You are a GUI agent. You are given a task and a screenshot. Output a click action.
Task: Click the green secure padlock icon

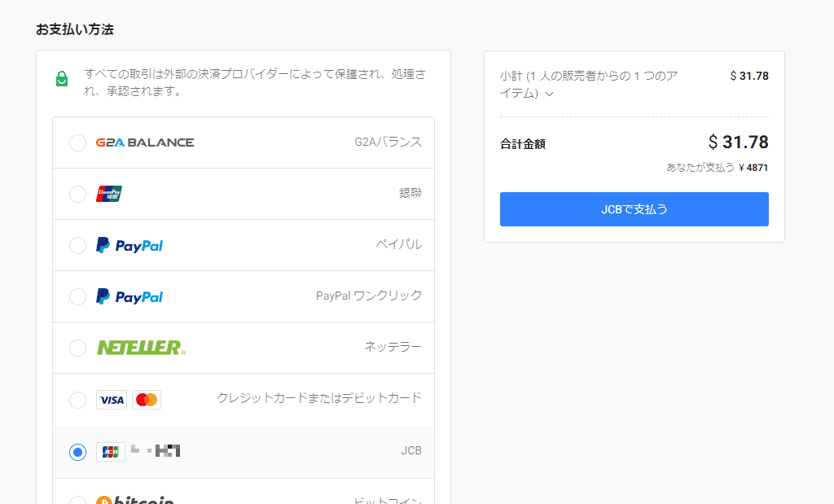pos(62,79)
